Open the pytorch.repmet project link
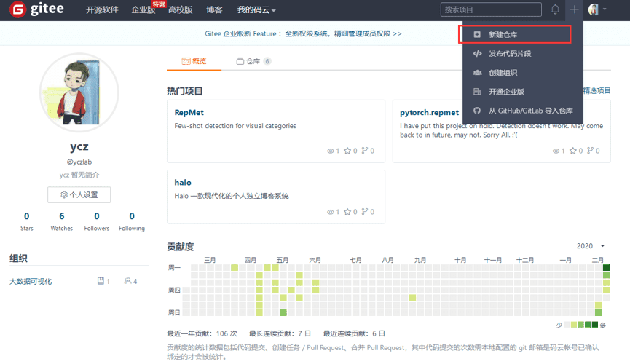This screenshot has height=364, width=630. (x=429, y=113)
